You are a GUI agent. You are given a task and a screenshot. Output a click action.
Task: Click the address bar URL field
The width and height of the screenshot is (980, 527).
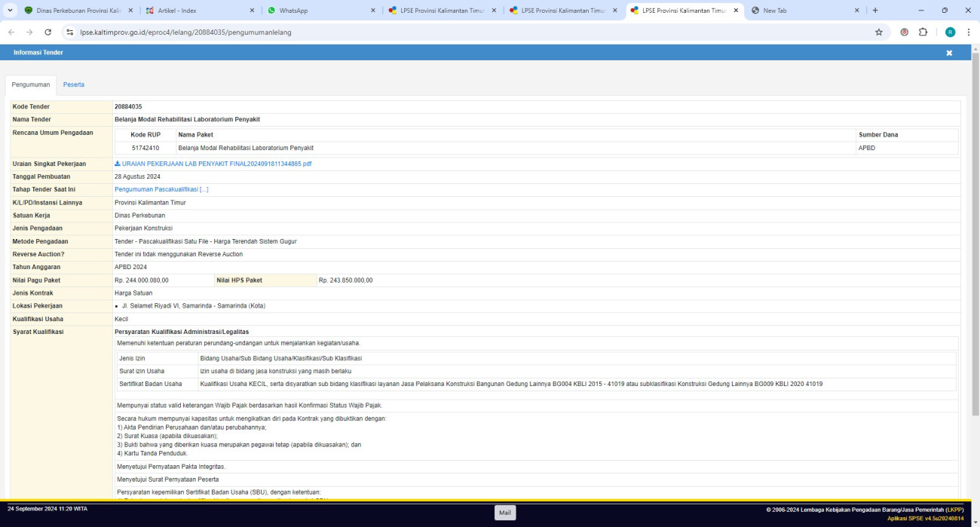point(452,32)
